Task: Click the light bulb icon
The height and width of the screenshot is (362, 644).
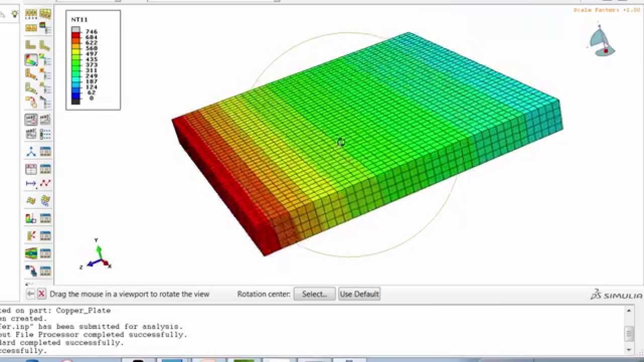Action: [15, 14]
